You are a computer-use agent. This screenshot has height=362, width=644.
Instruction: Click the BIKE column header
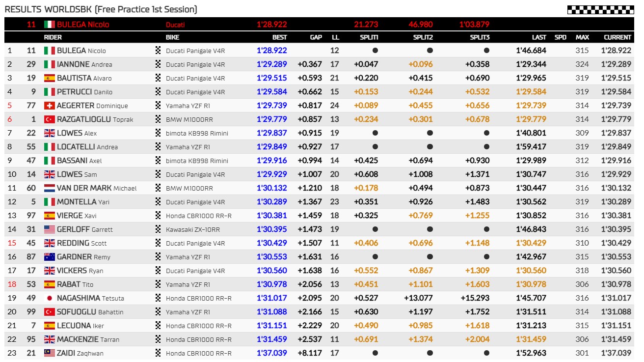click(x=172, y=37)
